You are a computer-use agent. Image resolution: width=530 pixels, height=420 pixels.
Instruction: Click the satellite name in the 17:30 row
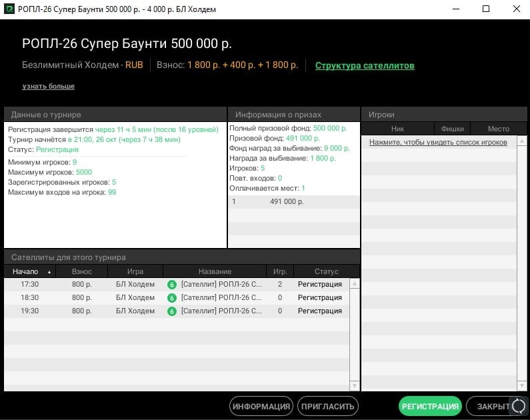pos(221,284)
